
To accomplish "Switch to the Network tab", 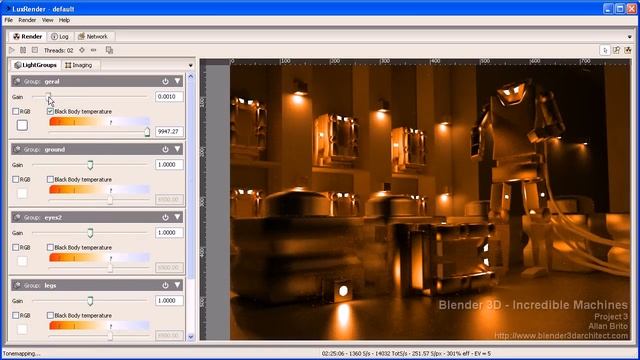I will coord(93,36).
